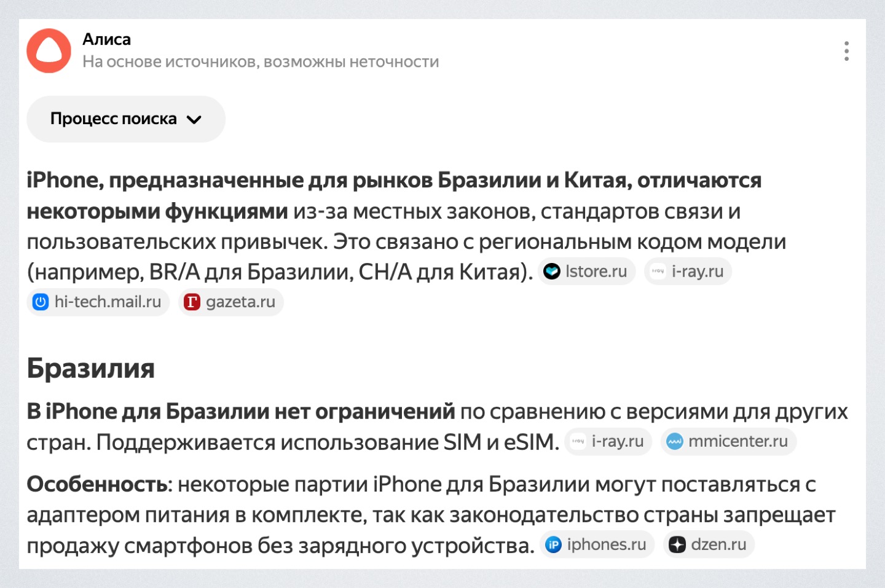Click the subtitle about sources and inaccuracies
Screen dimensions: 885x588
pyautogui.click(x=261, y=62)
